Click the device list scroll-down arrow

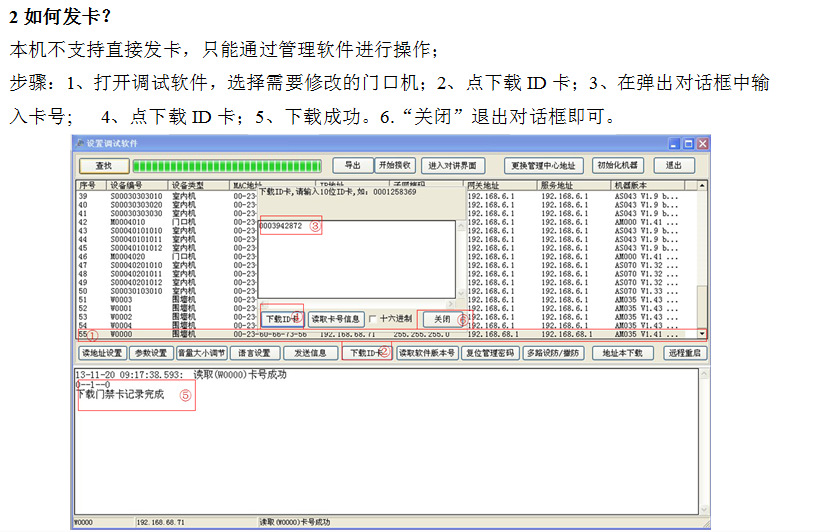coord(702,334)
